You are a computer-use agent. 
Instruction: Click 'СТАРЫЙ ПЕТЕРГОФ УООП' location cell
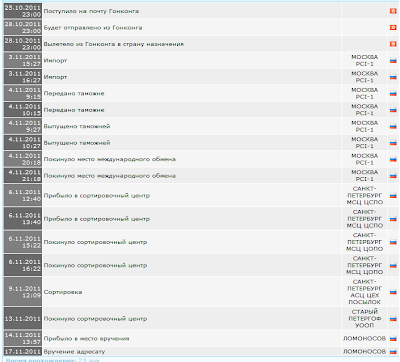(364, 319)
